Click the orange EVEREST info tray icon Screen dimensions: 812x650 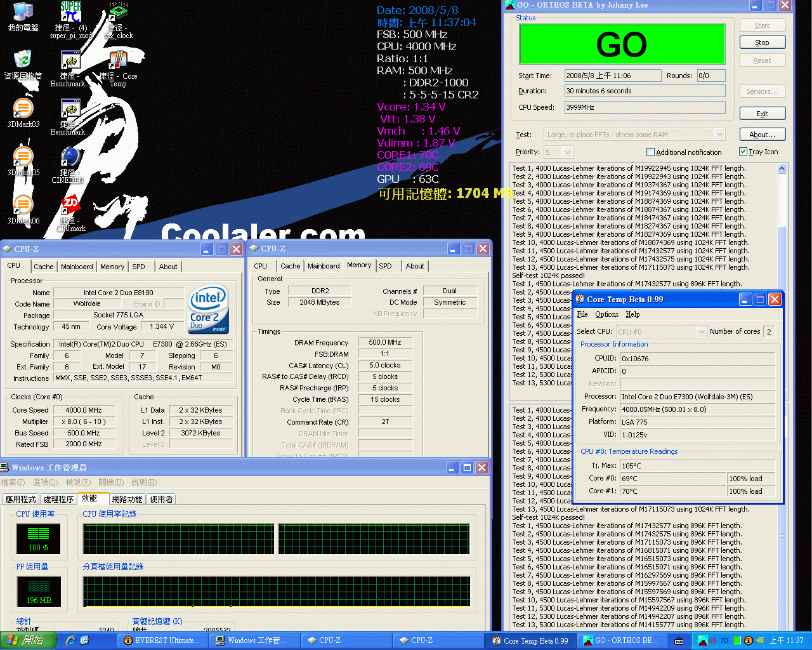coord(749,640)
